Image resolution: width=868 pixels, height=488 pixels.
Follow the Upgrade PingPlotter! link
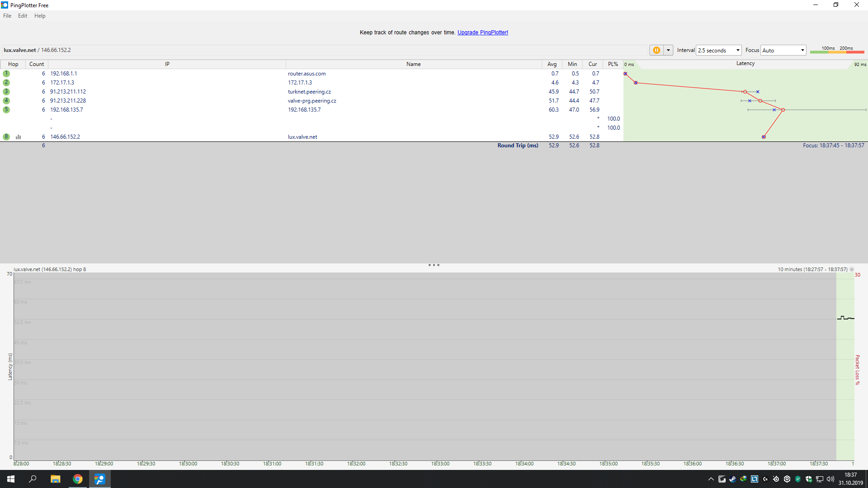tap(482, 33)
